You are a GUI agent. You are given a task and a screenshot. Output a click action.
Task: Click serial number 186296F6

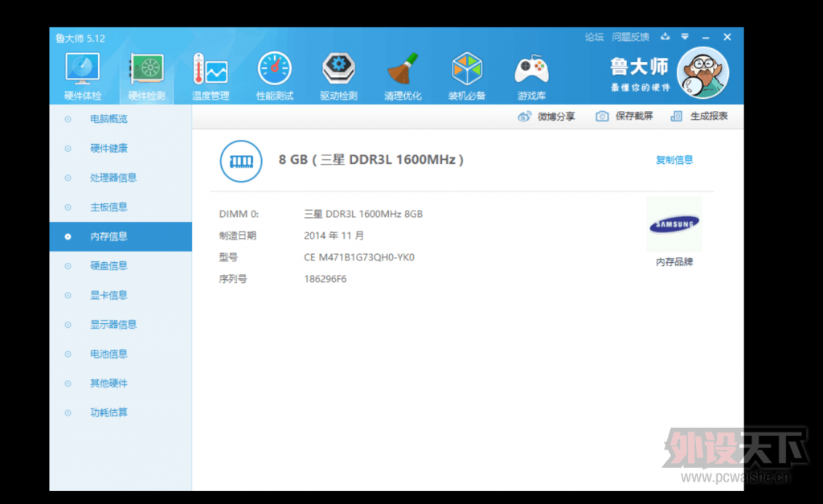pyautogui.click(x=325, y=279)
